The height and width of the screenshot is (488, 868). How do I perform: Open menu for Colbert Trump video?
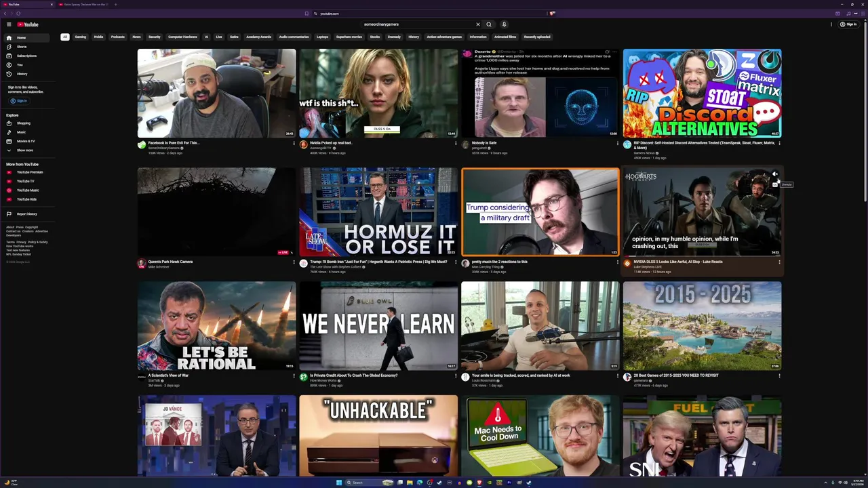[456, 262]
